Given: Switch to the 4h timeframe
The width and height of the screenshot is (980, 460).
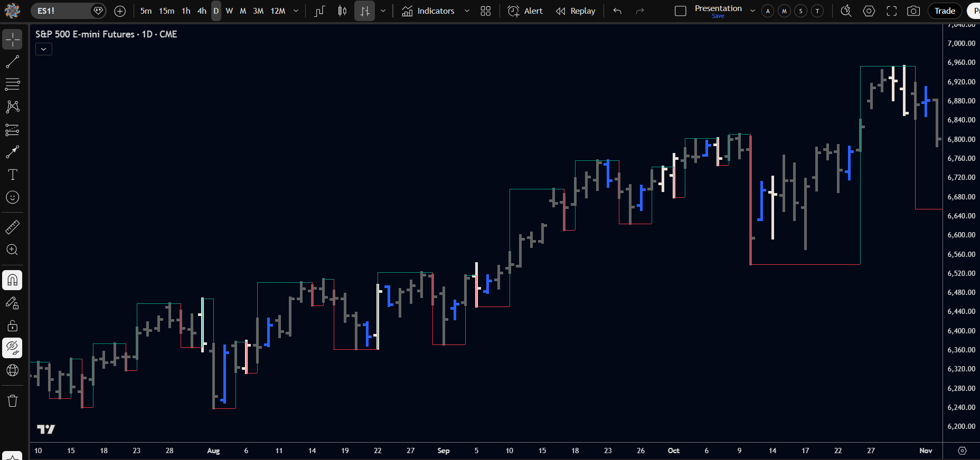Looking at the screenshot, I should (x=202, y=11).
